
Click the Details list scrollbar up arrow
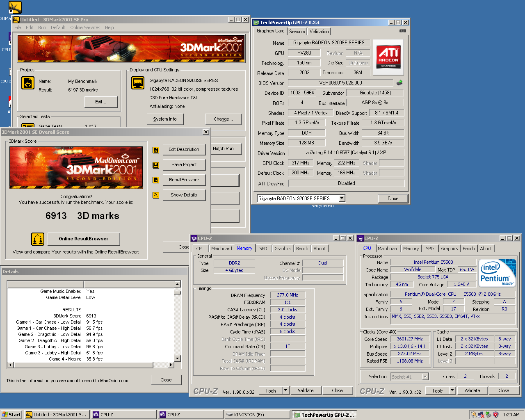[x=178, y=284]
